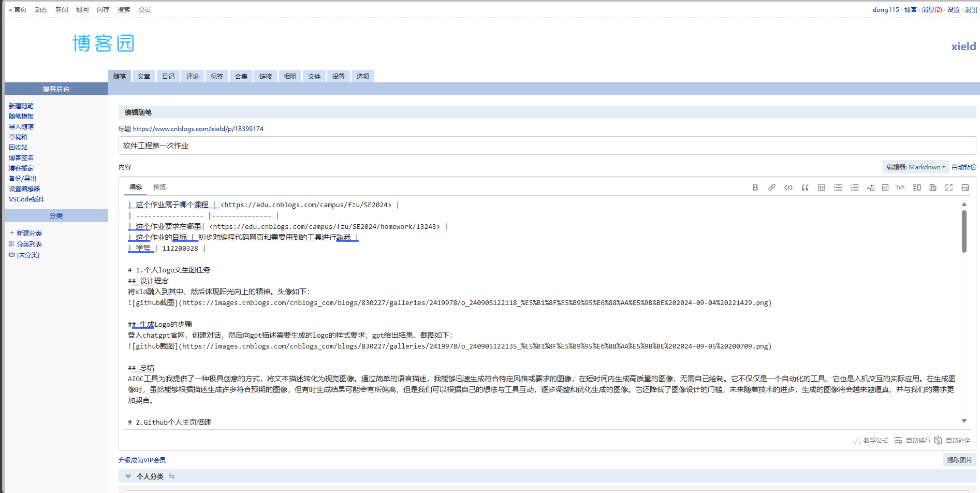Open 导入随笔 in the sidebar
Viewport: 980px width, 493px height.
(x=21, y=126)
